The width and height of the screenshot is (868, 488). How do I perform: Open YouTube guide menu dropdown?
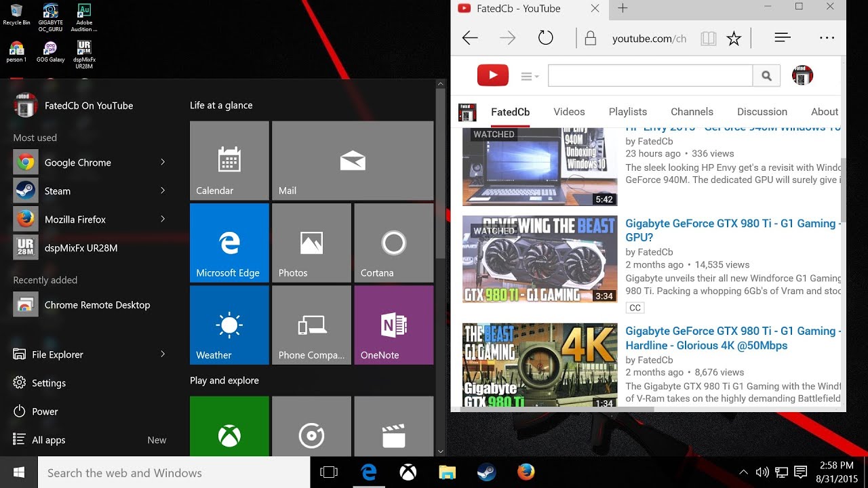coord(530,77)
